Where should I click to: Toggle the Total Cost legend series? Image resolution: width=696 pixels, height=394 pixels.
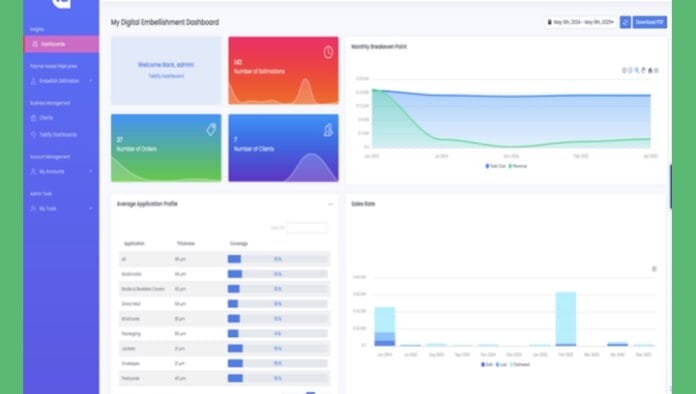click(x=495, y=166)
